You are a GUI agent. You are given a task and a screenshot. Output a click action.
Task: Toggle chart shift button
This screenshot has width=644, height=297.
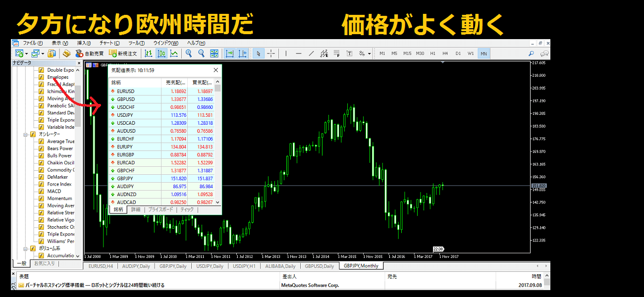(242, 53)
